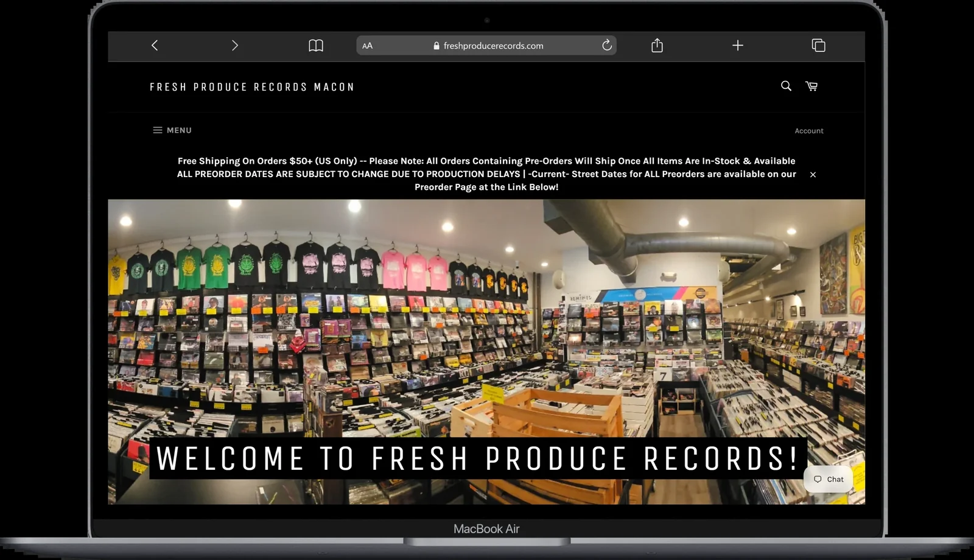Open the Chat widget button
This screenshot has height=560, width=974.
click(828, 479)
